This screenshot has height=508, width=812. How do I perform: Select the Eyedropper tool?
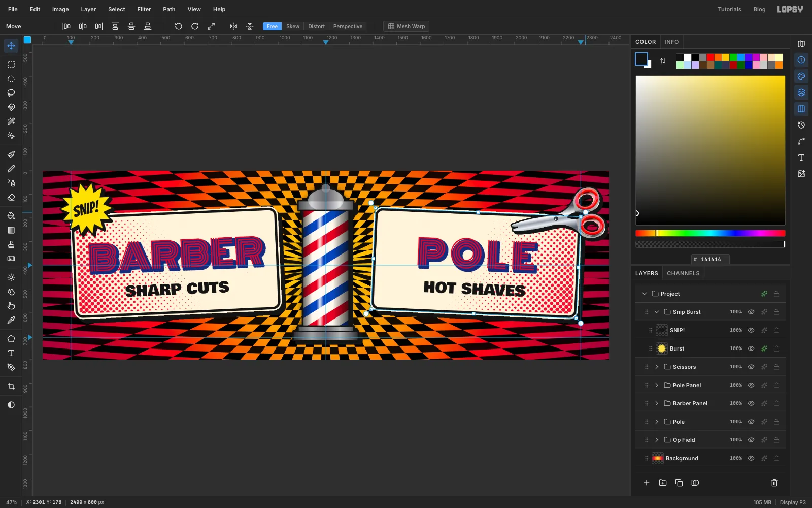pyautogui.click(x=11, y=320)
